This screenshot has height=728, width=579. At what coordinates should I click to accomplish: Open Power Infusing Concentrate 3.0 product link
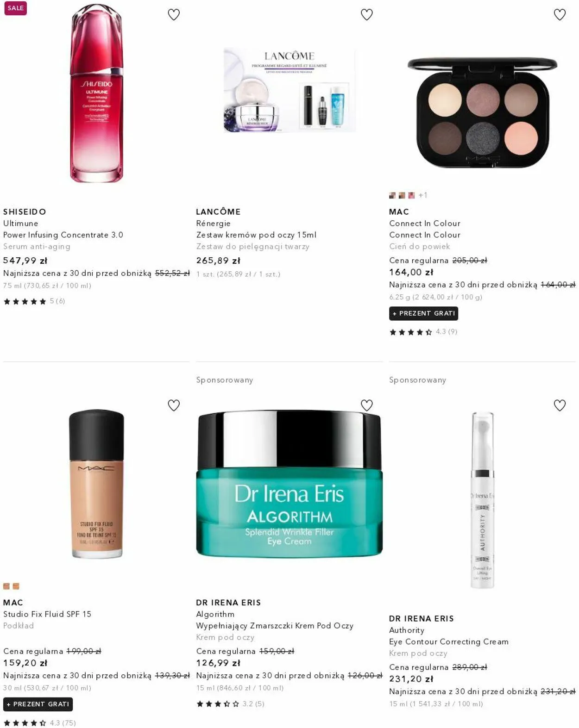(x=63, y=235)
